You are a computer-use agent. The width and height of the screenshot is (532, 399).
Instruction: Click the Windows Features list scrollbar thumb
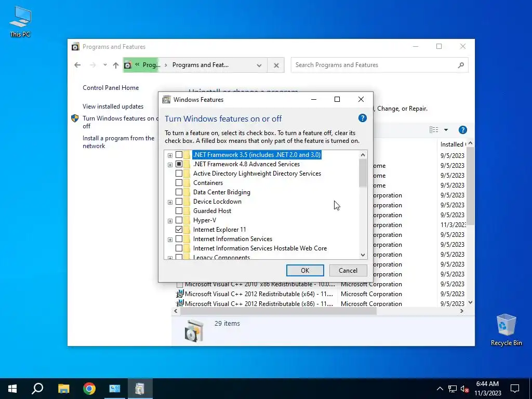coord(363,173)
